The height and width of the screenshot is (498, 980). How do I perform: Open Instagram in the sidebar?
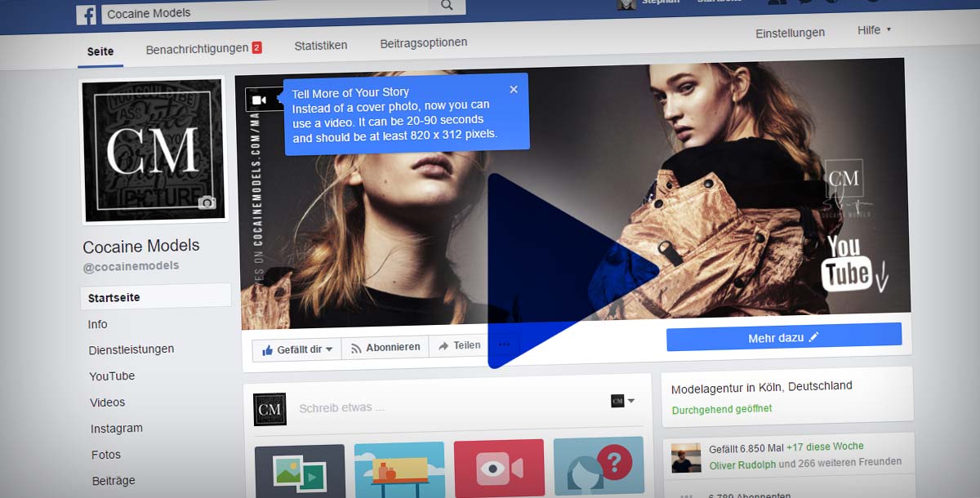pos(117,429)
